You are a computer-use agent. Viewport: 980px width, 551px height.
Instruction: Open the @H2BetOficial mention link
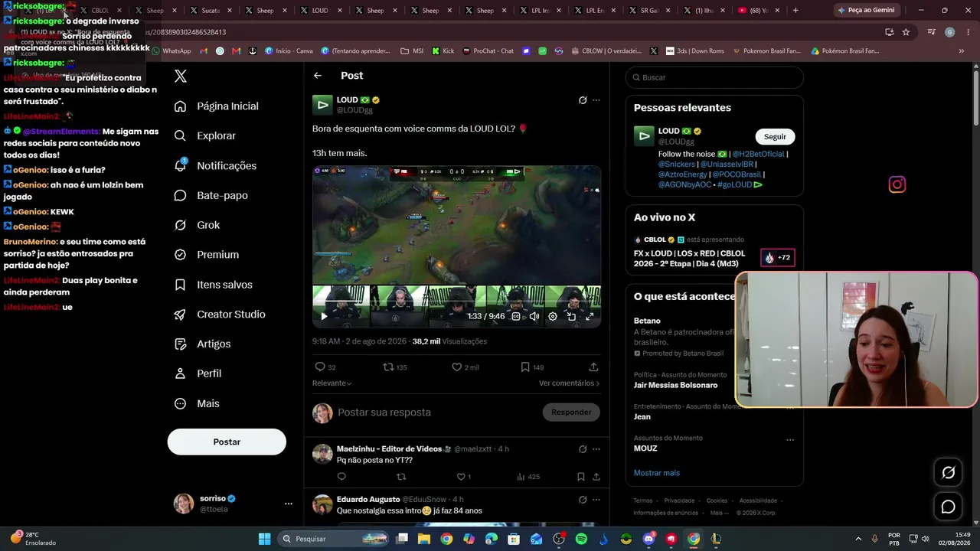point(758,154)
